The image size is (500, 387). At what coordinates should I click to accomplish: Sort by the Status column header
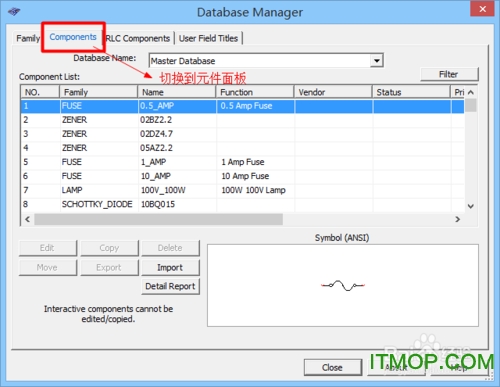[x=411, y=92]
